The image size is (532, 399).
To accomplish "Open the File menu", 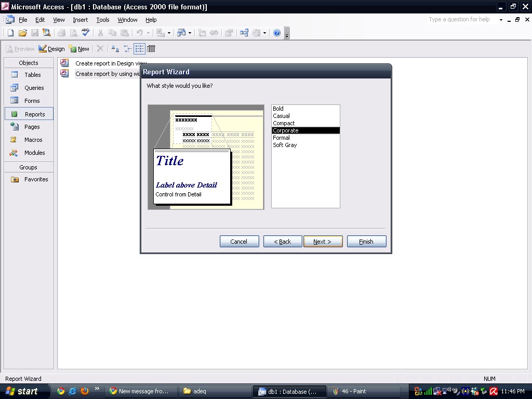I will pos(23,20).
